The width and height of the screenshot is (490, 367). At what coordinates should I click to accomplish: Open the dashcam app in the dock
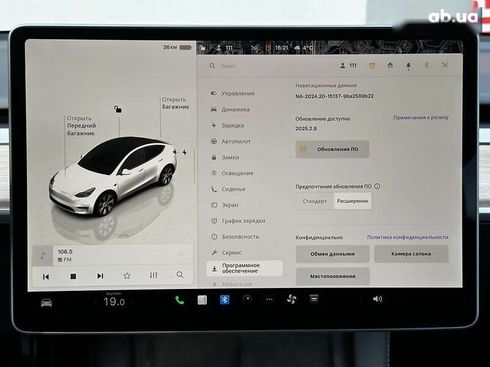point(247,299)
